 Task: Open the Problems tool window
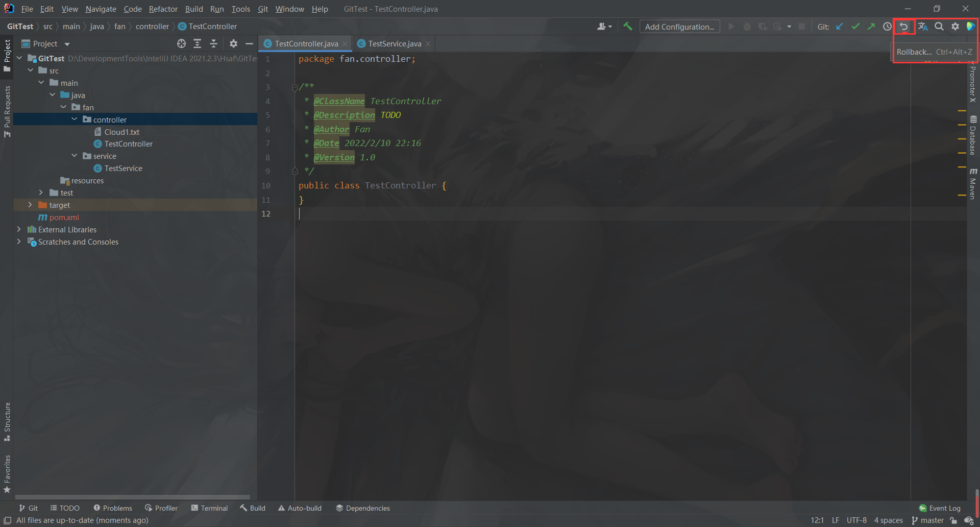[x=113, y=508]
